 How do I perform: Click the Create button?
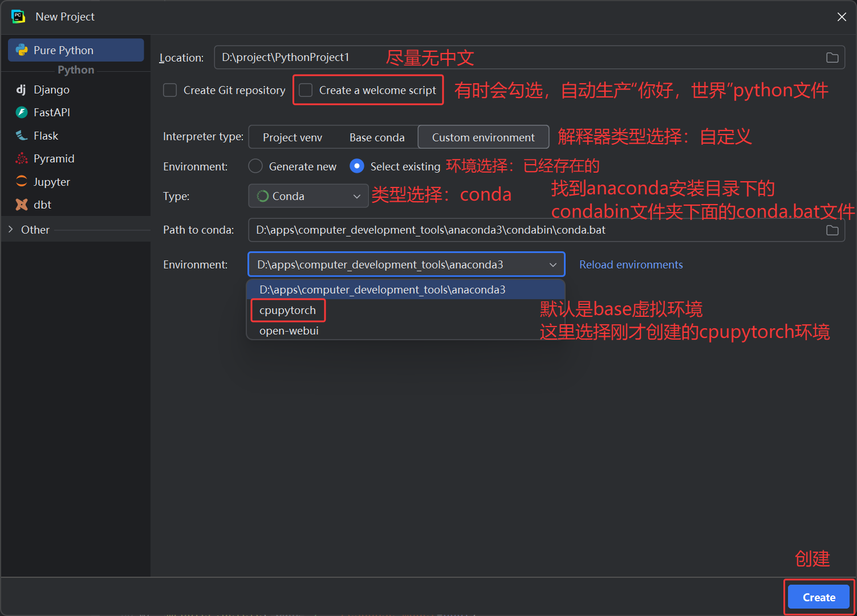(x=819, y=597)
